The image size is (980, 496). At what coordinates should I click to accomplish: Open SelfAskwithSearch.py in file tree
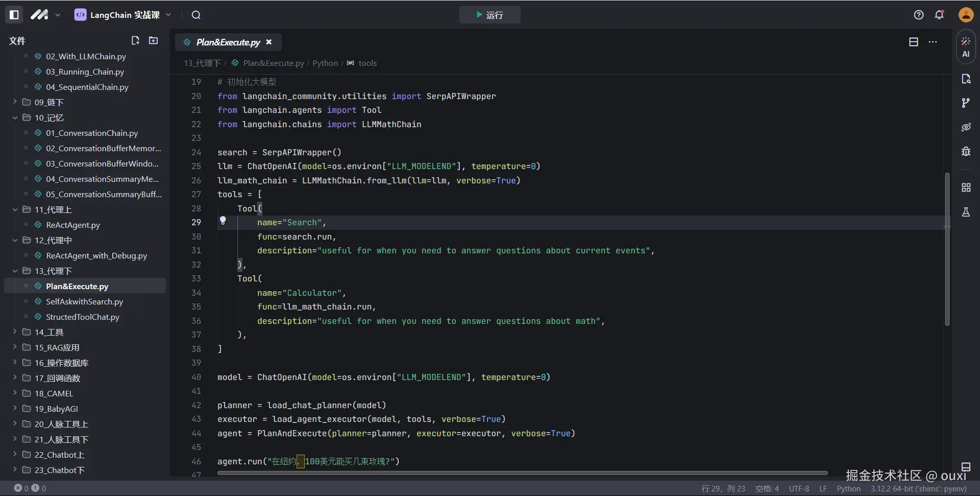84,301
